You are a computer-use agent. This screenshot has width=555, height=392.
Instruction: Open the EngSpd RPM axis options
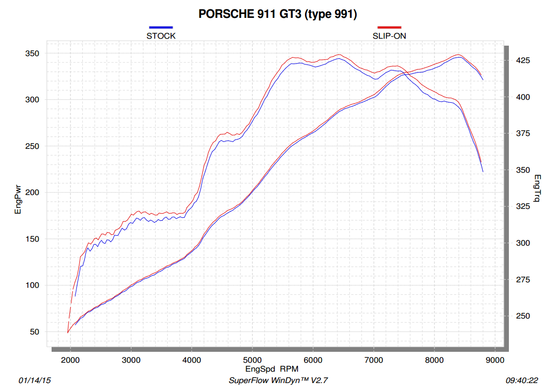tap(272, 369)
